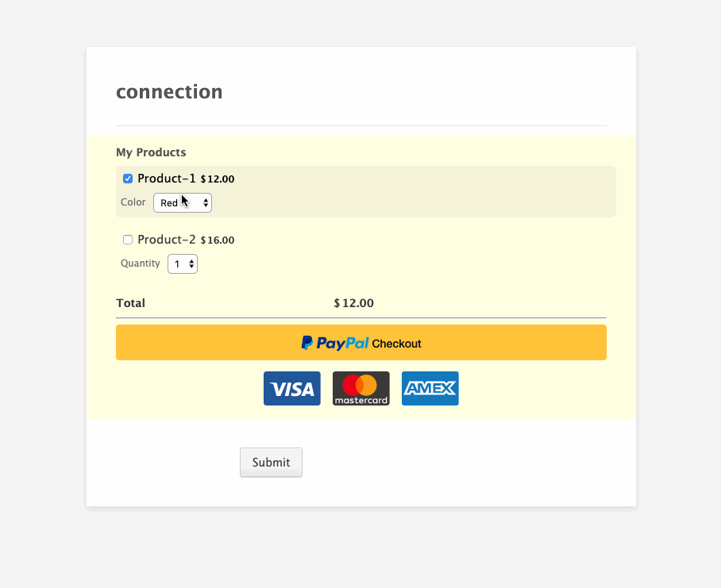Image resolution: width=721 pixels, height=588 pixels.
Task: Click the Total label text
Action: click(130, 303)
